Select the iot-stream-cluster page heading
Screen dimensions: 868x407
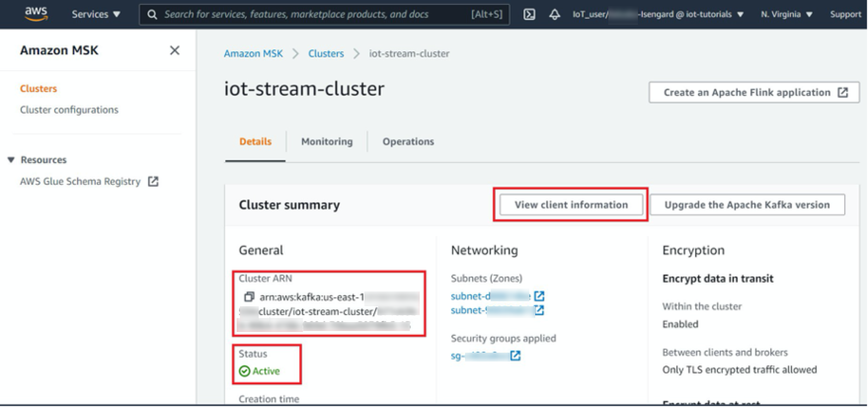coord(304,89)
